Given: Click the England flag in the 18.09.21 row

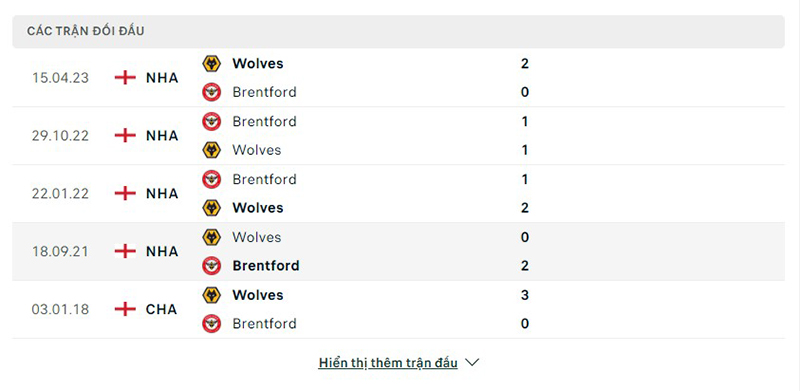Looking at the screenshot, I should [125, 252].
